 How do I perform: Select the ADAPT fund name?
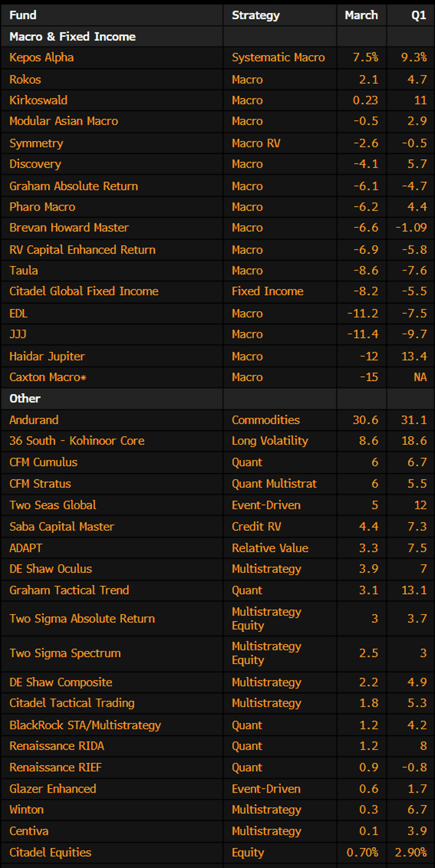pyautogui.click(x=26, y=548)
